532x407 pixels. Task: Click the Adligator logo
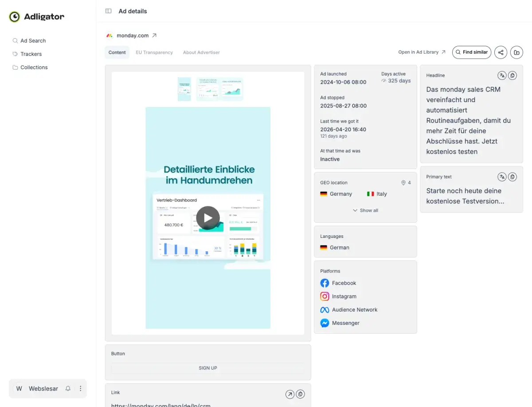[x=37, y=17]
